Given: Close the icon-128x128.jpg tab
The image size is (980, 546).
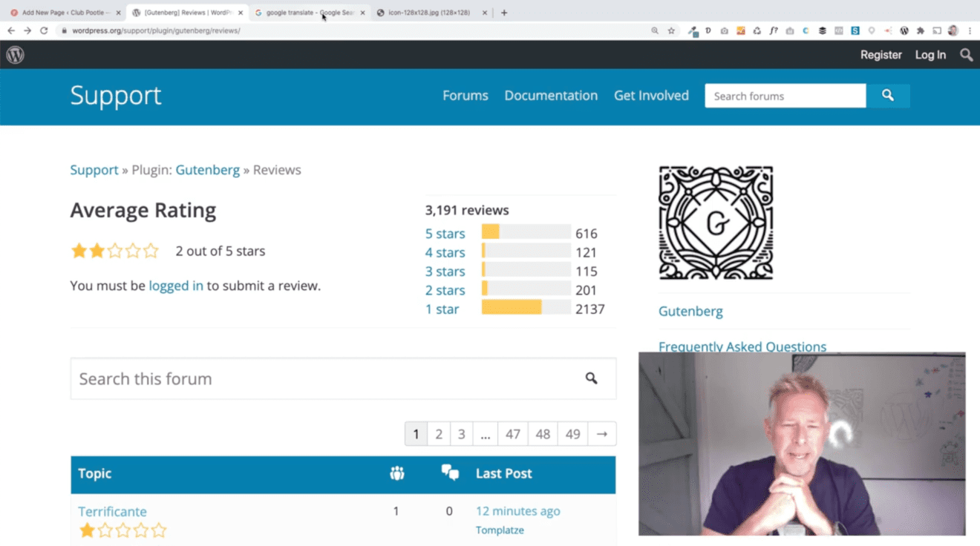Looking at the screenshot, I should (x=485, y=13).
